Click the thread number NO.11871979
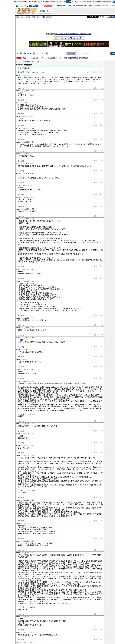115x644 pixels. coord(21,62)
